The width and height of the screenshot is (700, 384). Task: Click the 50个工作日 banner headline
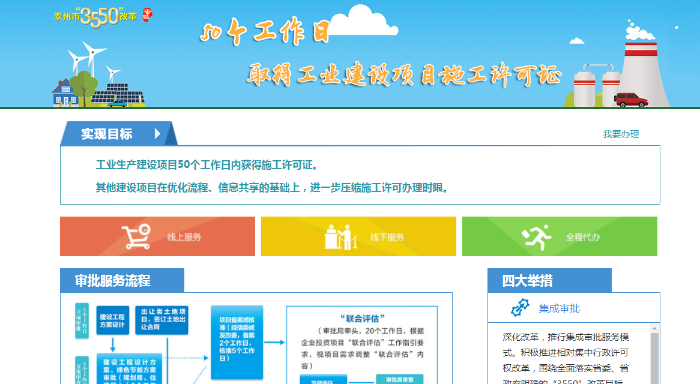(x=265, y=32)
